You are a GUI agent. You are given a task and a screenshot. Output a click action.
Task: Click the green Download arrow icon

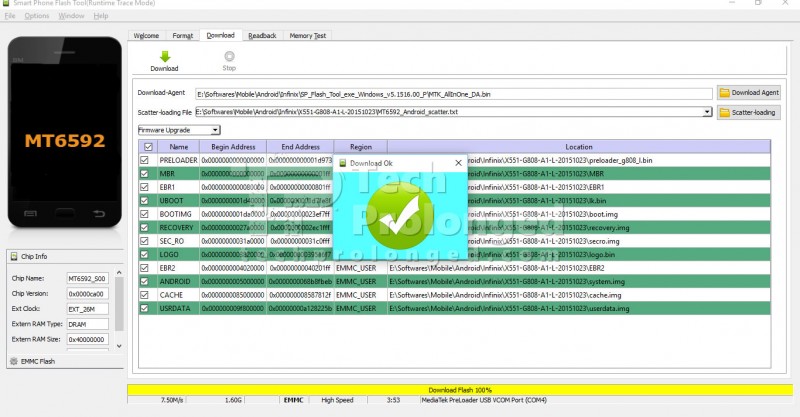[x=165, y=56]
